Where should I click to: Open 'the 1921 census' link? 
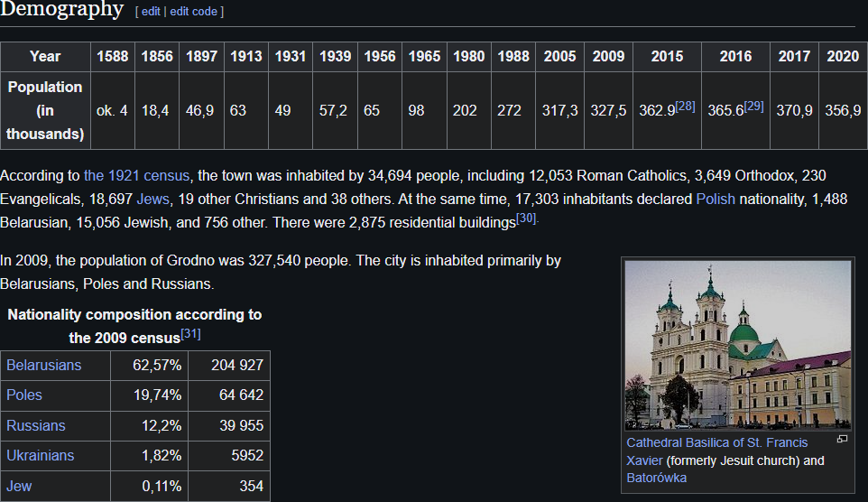coord(136,176)
